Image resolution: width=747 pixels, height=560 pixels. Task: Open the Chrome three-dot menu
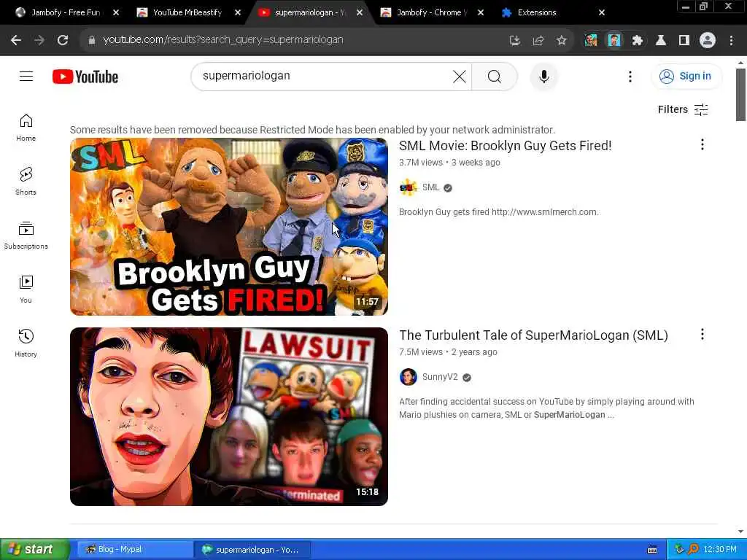(731, 41)
